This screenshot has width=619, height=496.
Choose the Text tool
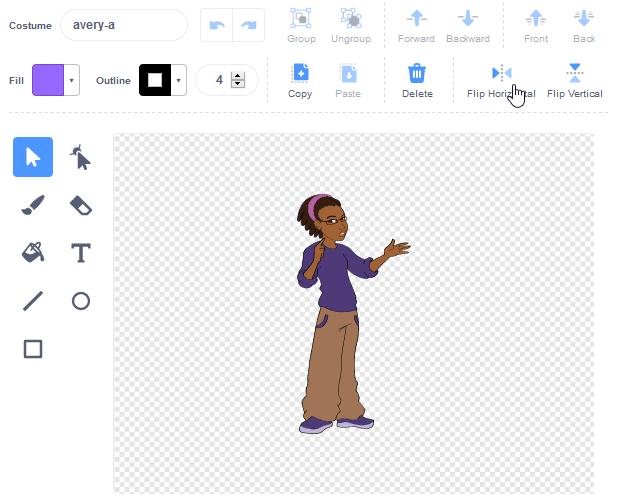point(81,253)
